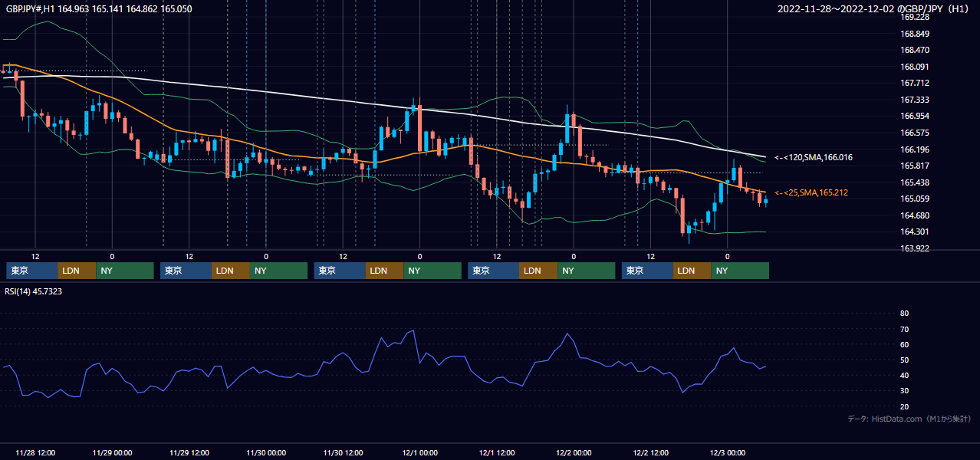Select the NY session block for 12/2
Viewport: 980px width, 460px height.
point(741,271)
